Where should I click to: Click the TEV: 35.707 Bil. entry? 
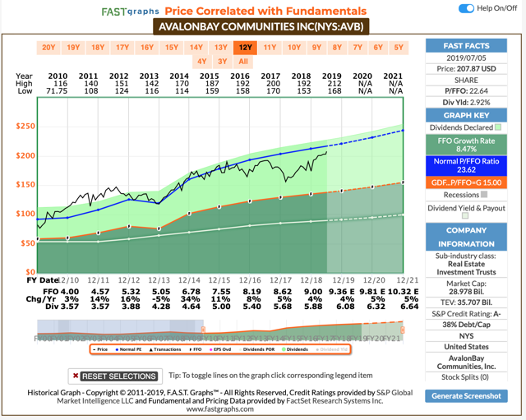[x=466, y=302]
